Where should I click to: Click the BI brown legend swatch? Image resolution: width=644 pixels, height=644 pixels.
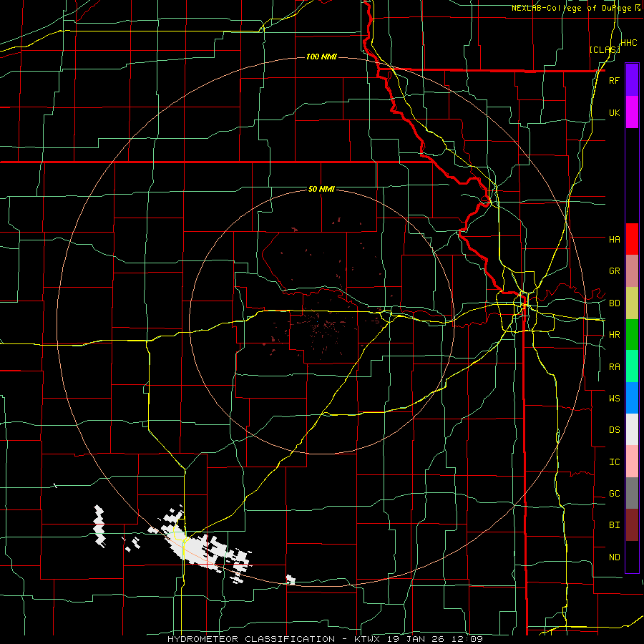click(632, 525)
